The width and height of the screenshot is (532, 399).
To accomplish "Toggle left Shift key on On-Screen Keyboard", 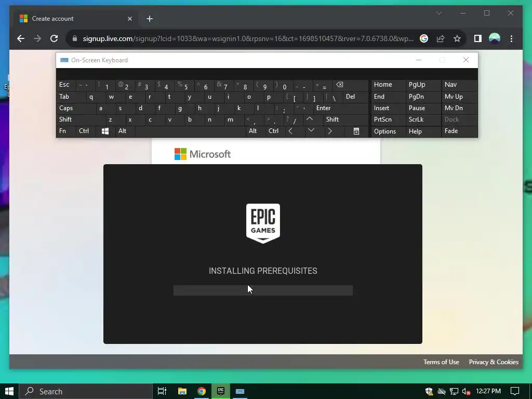I will pos(82,119).
